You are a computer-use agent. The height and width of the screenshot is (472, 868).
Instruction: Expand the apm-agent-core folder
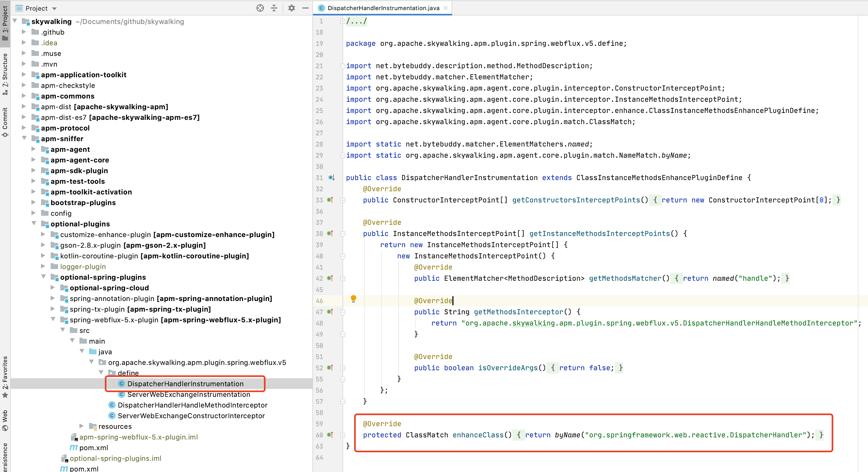point(33,160)
